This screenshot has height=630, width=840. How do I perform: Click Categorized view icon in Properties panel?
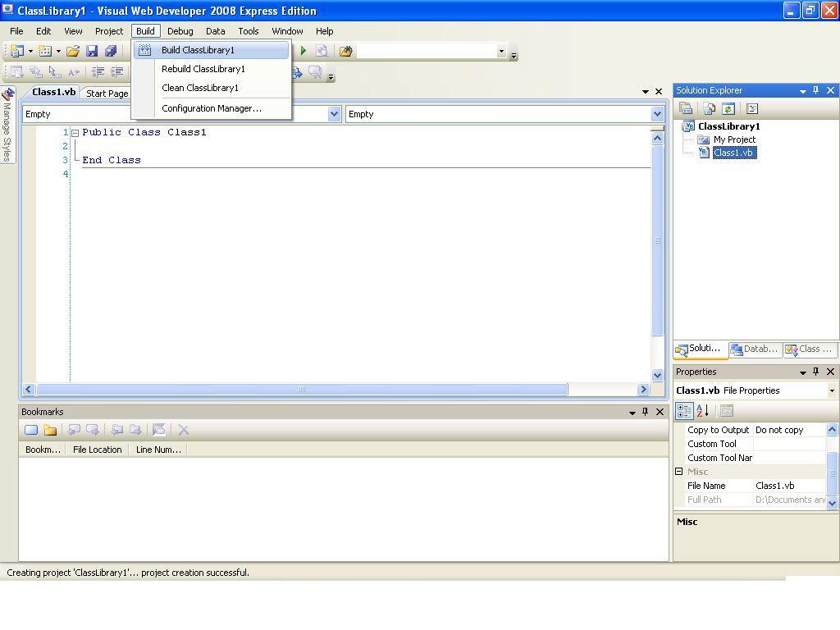point(685,411)
